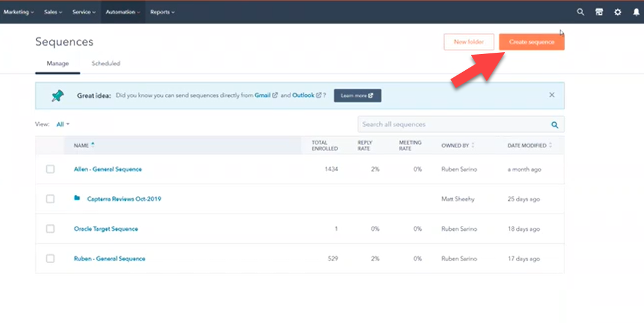Open Oracle Target Sequence
644x323 pixels.
[x=106, y=228]
